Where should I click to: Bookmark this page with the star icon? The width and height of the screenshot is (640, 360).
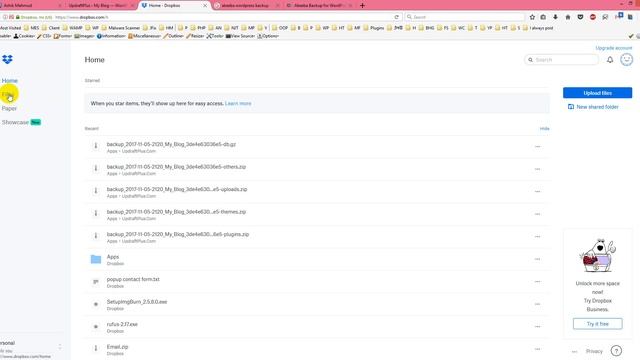click(x=532, y=17)
